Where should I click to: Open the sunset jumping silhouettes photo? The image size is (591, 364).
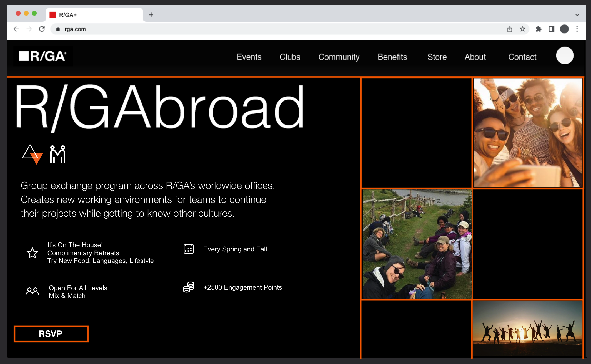tap(528, 328)
